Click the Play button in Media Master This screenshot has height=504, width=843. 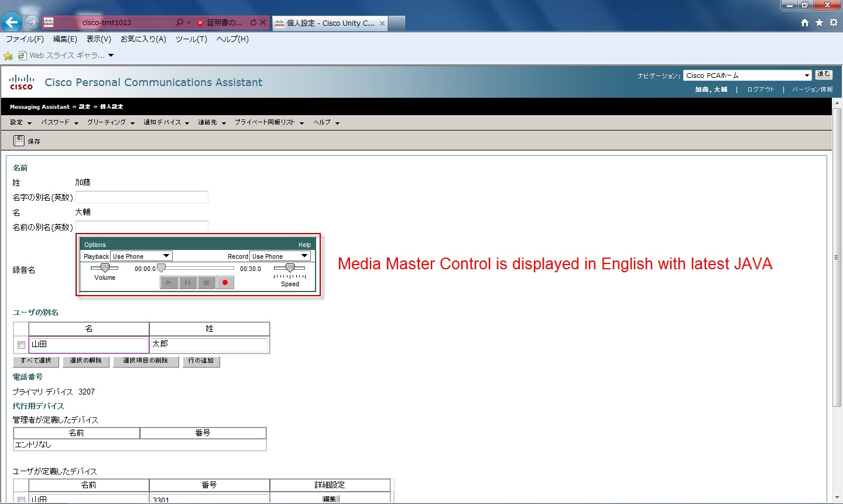coord(169,283)
